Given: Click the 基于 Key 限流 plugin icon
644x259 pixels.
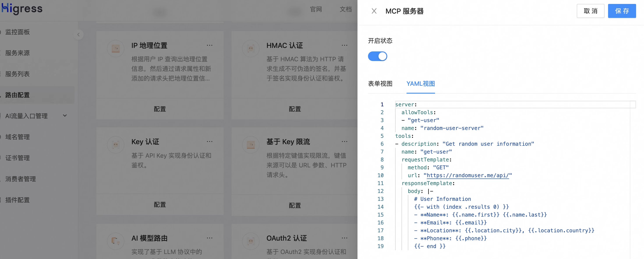Looking at the screenshot, I should (251, 145).
